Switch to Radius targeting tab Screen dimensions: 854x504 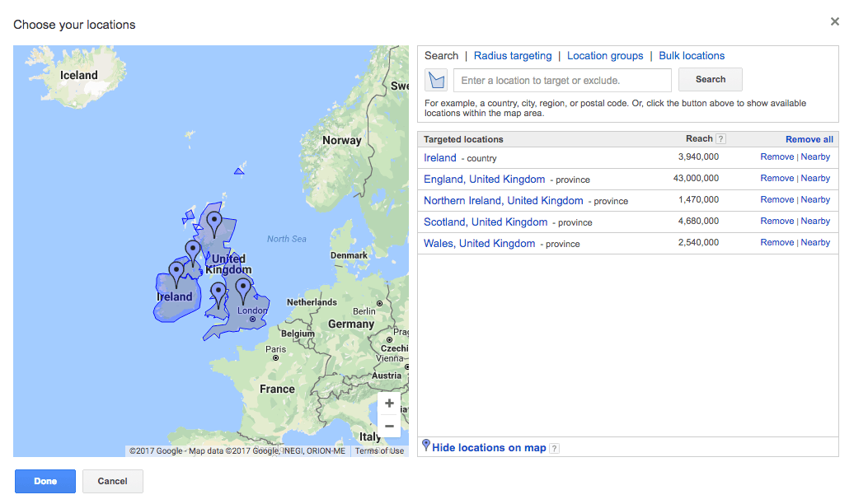coord(513,56)
